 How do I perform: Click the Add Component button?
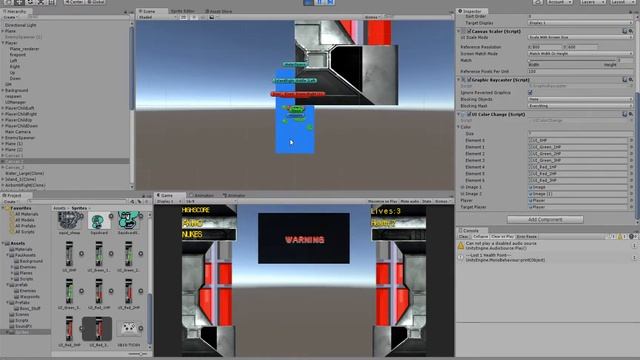pos(545,220)
